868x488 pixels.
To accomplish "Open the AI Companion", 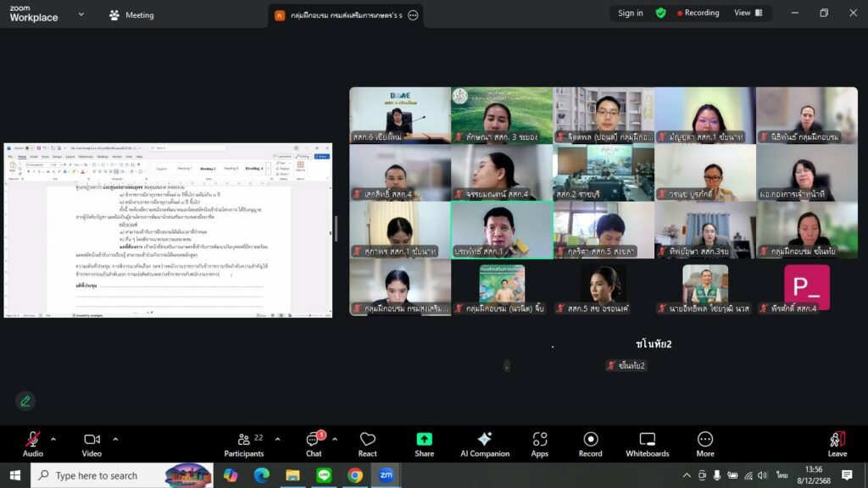I will pyautogui.click(x=484, y=442).
